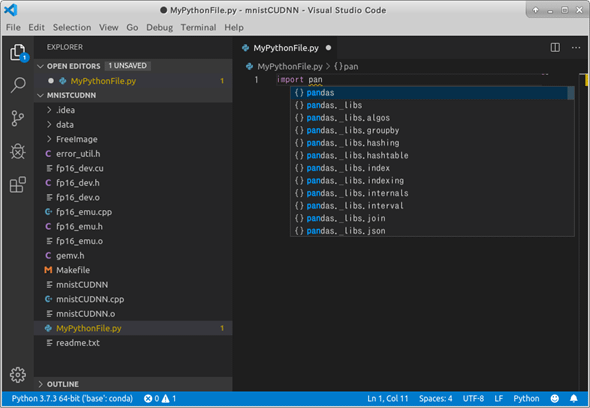The height and width of the screenshot is (408, 590).
Task: Open the Terminal menu
Action: pos(198,27)
